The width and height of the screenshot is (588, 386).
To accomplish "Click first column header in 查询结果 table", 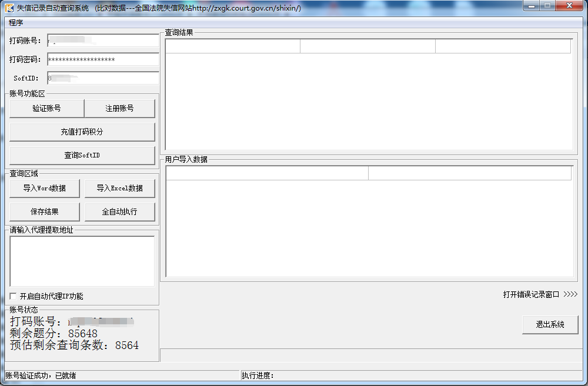I will (233, 46).
